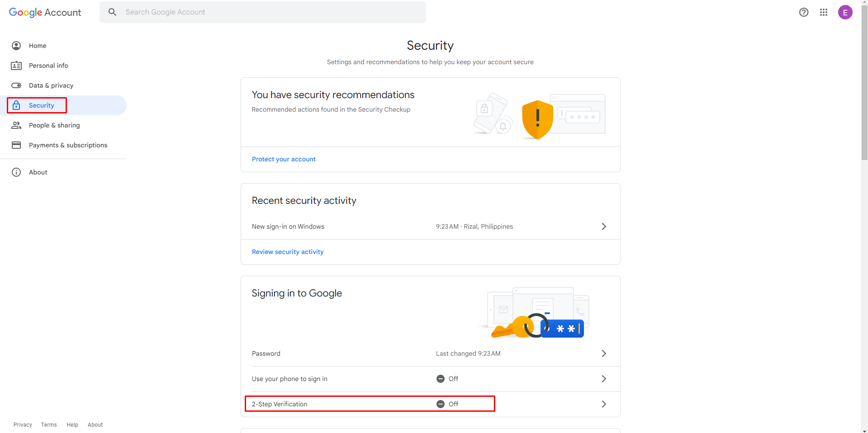Open the 2-Step Verification row chevron
The width and height of the screenshot is (868, 433).
point(604,404)
